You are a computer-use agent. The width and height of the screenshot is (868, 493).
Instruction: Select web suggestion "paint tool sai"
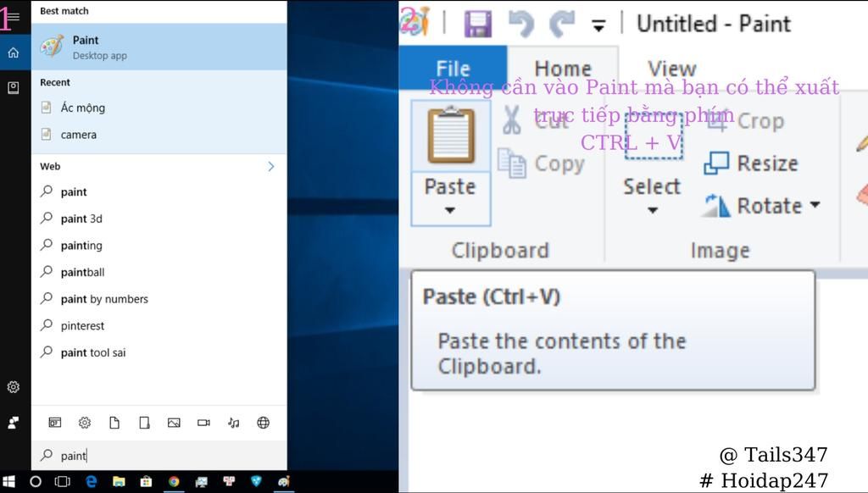pyautogui.click(x=159, y=353)
